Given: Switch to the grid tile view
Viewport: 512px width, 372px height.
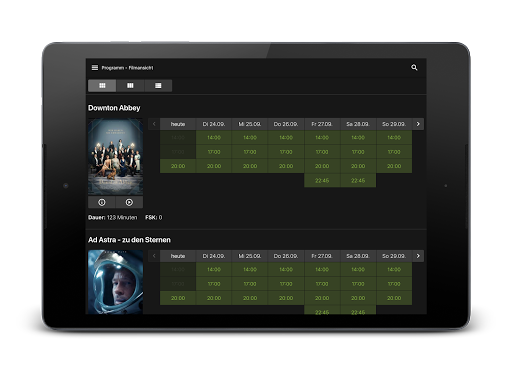Looking at the screenshot, I should [102, 86].
